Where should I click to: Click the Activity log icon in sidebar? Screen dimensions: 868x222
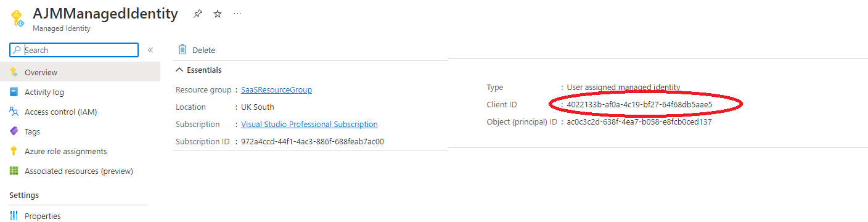point(14,92)
